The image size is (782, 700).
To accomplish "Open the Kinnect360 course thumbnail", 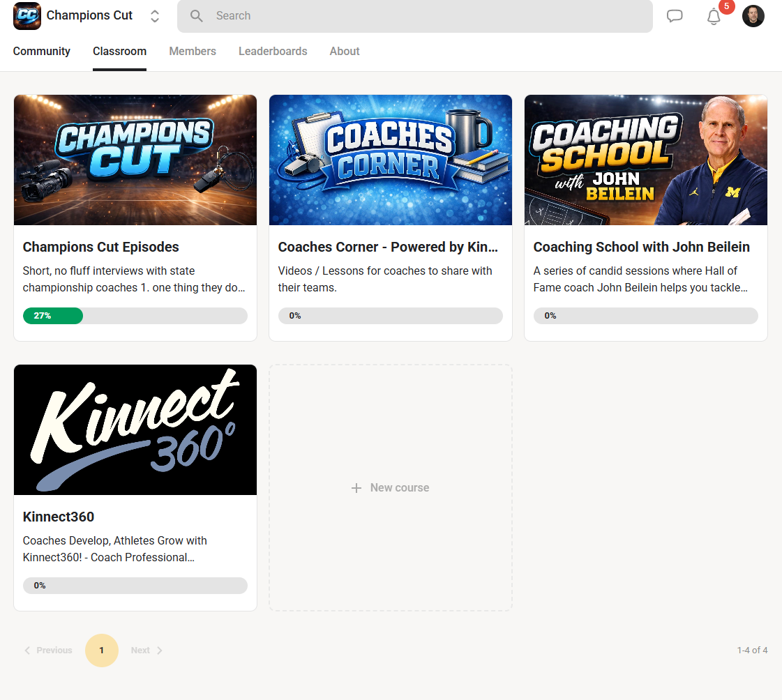I will point(135,429).
